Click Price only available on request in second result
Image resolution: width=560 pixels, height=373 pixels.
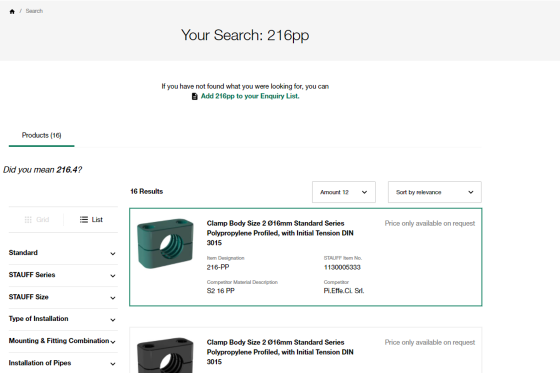430,343
